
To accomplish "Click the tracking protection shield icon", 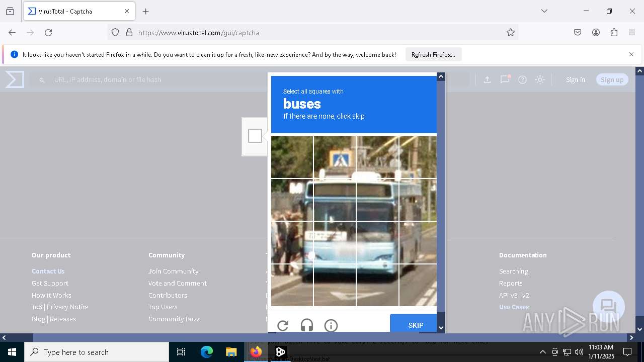I will click(x=115, y=32).
